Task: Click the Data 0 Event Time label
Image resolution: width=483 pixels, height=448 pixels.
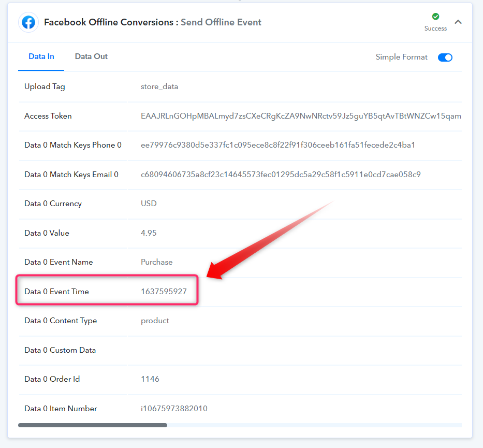Action: [x=56, y=292]
